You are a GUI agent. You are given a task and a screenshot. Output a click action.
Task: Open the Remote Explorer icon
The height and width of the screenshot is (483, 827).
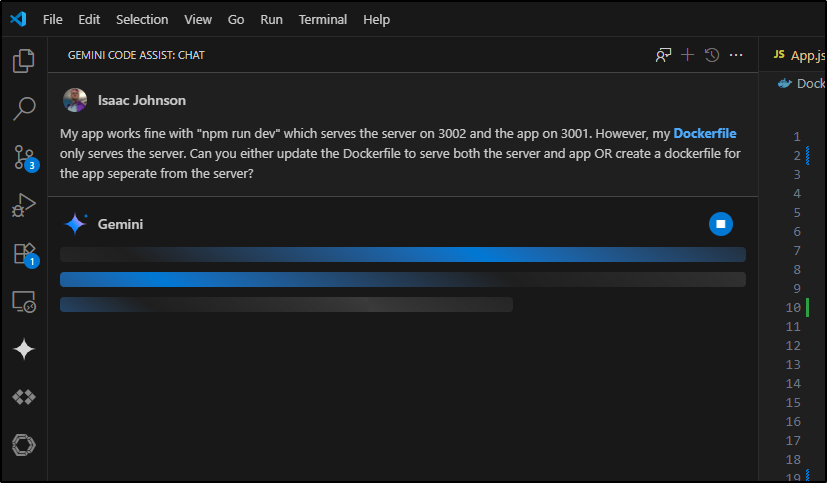24,302
